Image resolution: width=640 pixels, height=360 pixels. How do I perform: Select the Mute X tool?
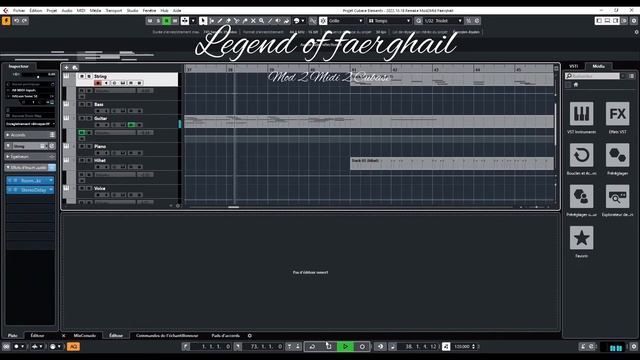point(253,20)
